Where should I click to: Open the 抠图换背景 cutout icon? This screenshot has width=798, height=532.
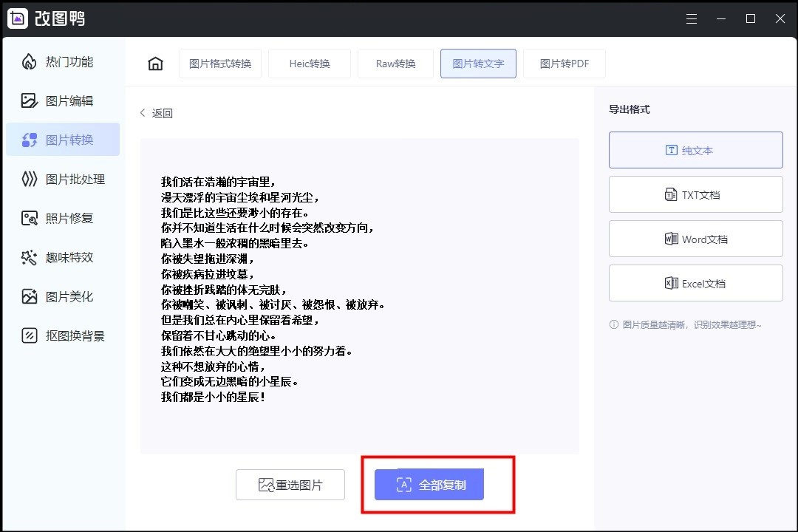(x=29, y=335)
